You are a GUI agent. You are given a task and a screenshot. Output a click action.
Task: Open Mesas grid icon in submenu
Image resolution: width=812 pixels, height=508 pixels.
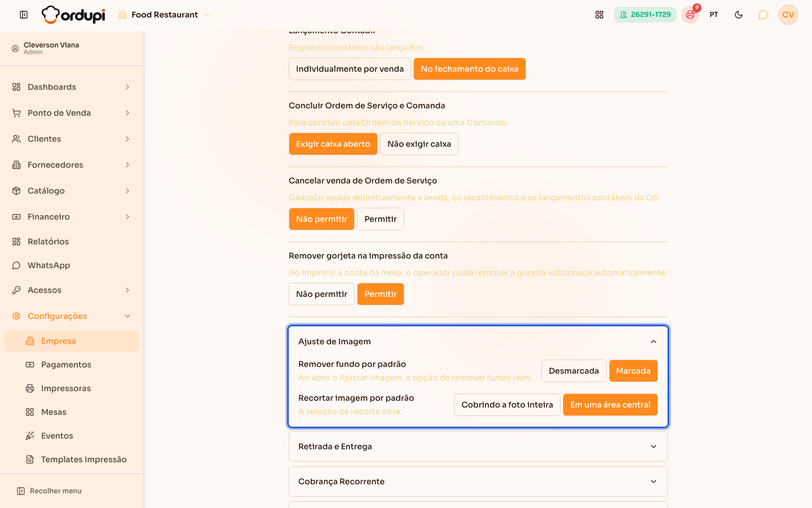[30, 412]
